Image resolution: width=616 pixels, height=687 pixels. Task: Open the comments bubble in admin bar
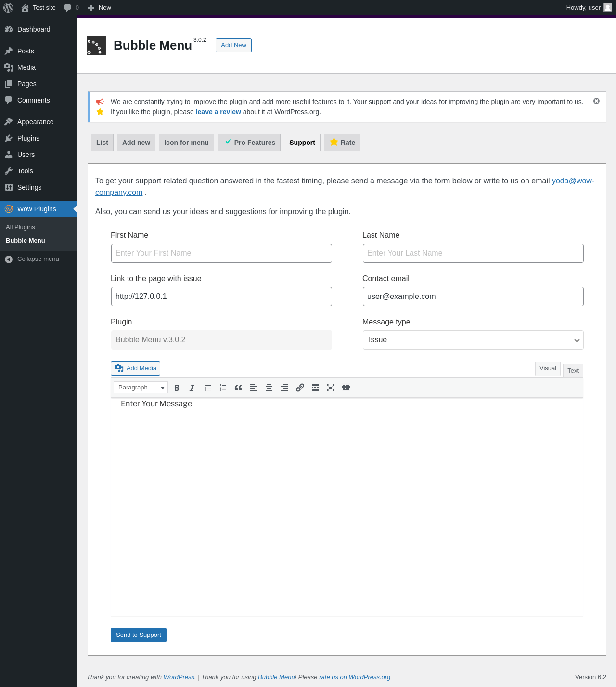(71, 8)
